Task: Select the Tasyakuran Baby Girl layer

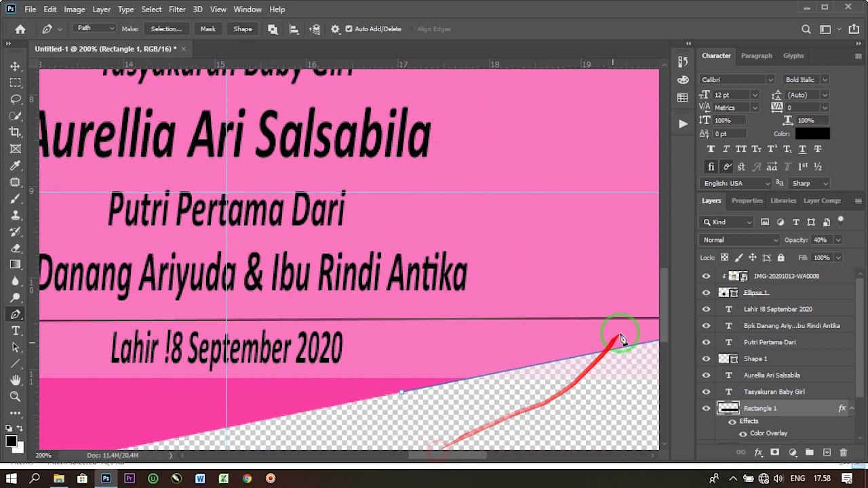Action: coord(774,392)
